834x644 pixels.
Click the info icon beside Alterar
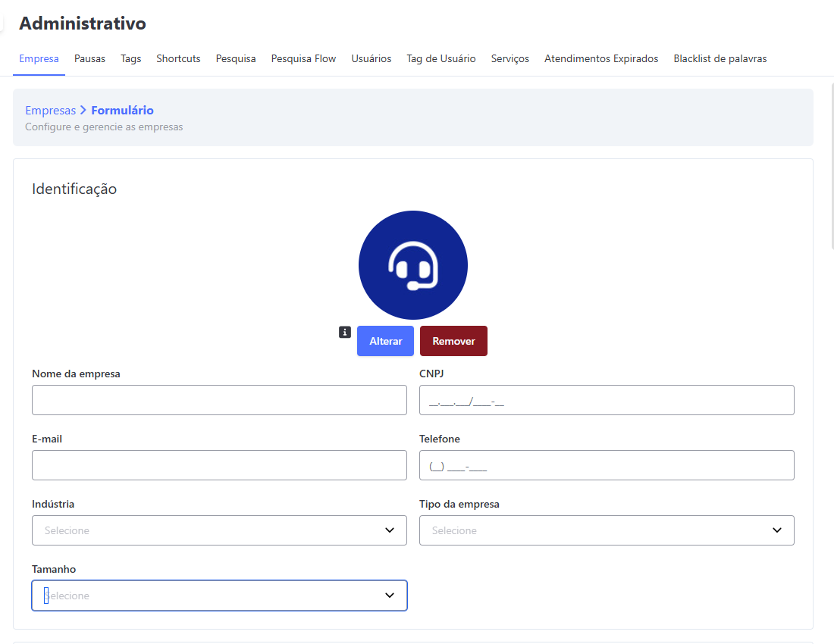pos(345,332)
